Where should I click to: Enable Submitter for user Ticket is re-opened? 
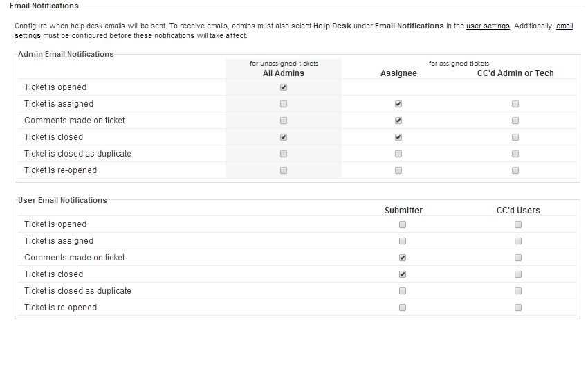click(x=403, y=308)
